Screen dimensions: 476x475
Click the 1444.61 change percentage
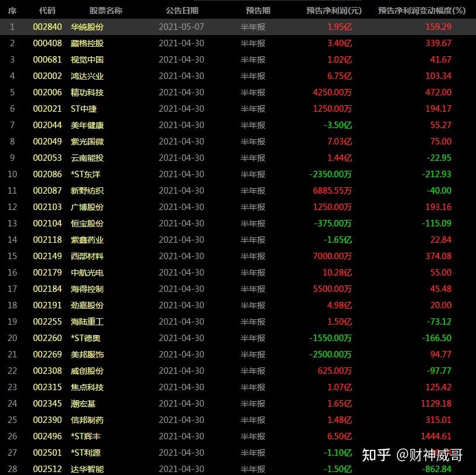click(x=436, y=436)
